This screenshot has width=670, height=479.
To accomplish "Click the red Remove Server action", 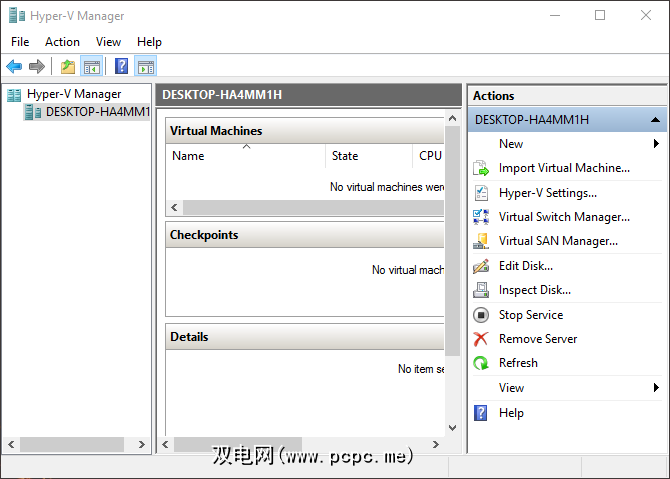I will click(537, 339).
